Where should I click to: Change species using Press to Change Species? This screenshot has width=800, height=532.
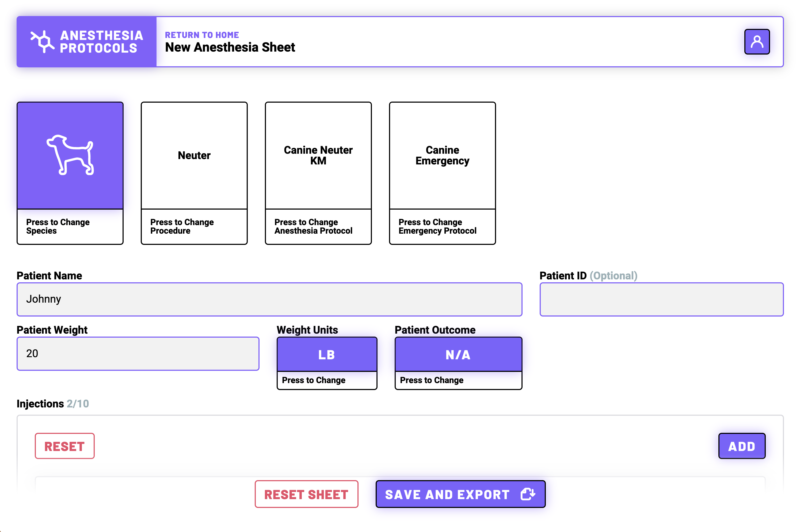coord(70,226)
